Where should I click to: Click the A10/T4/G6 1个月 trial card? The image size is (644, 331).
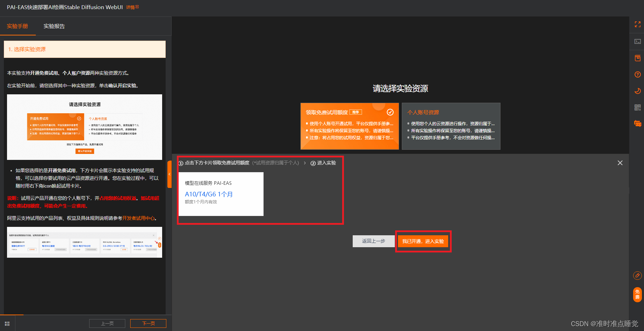221,194
